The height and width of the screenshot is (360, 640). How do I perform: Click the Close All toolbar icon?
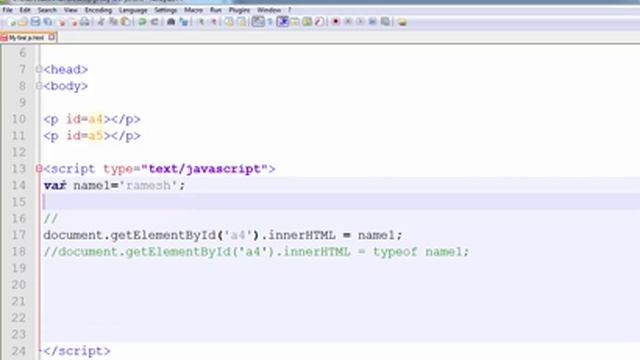pos(74,22)
